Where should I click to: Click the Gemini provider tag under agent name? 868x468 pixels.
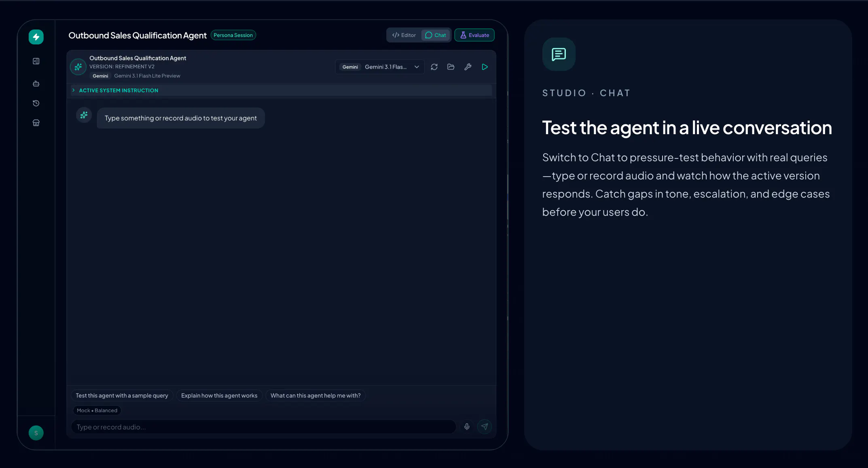point(100,76)
